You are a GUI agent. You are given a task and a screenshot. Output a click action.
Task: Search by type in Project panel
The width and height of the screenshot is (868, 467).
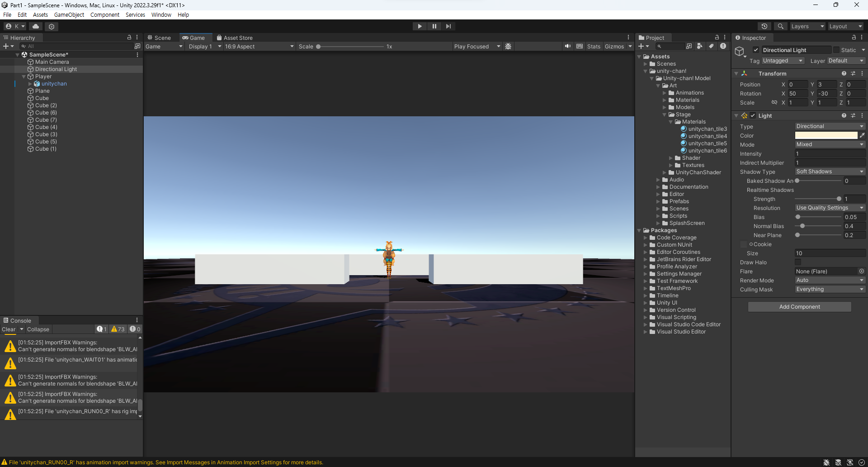[700, 46]
